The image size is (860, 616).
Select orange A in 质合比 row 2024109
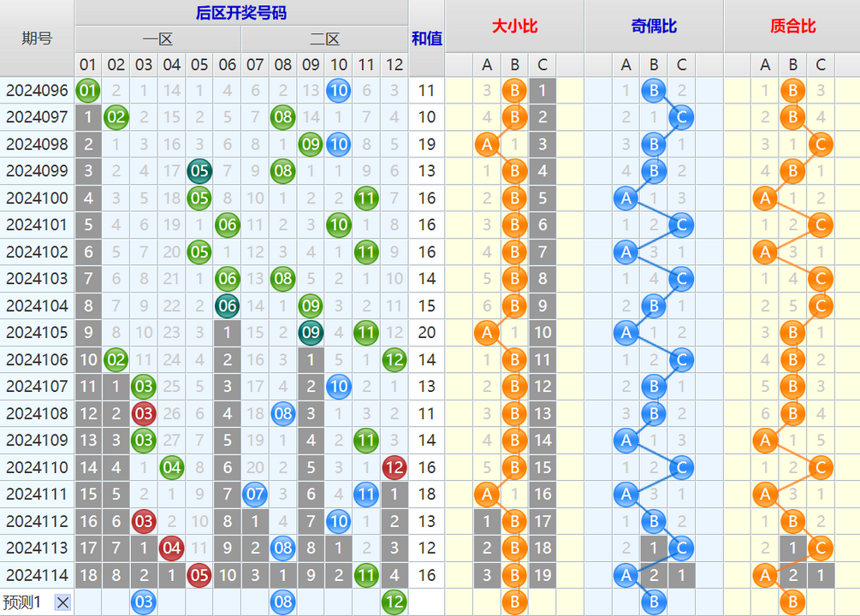point(765,441)
